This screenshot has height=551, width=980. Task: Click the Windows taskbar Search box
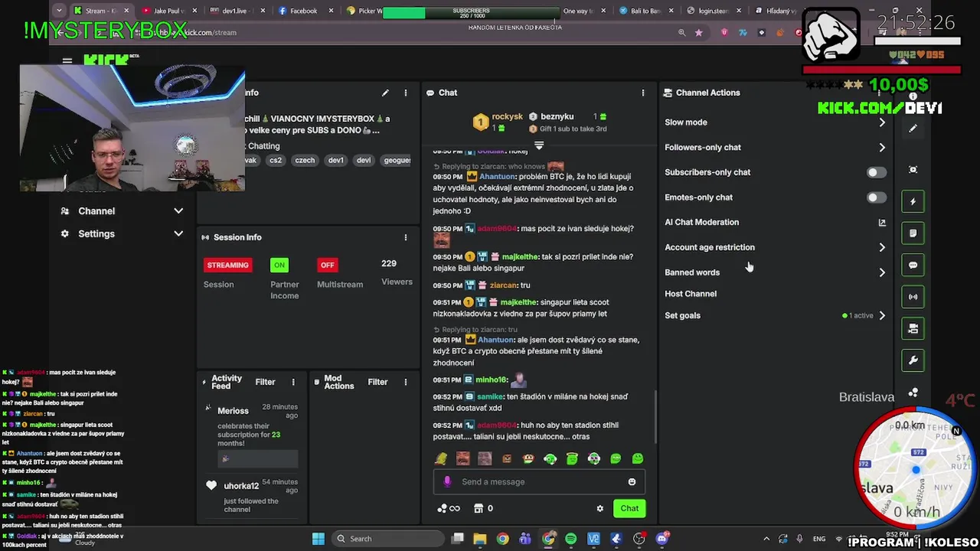pos(387,539)
